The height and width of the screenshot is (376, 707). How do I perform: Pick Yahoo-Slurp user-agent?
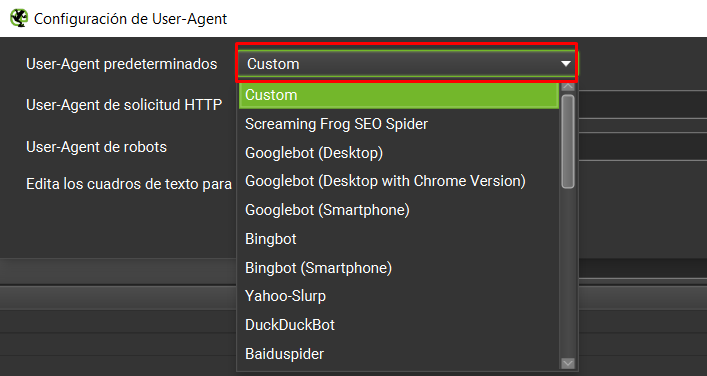(399, 296)
